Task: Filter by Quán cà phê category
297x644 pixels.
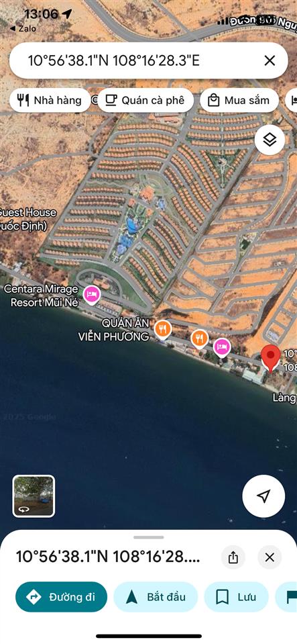Action: (x=145, y=100)
